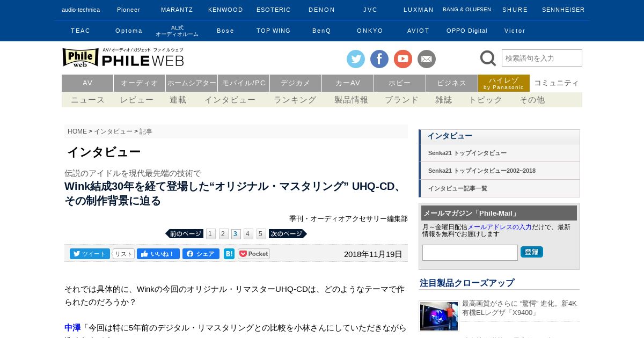Open the Regza X9400 product thumbnail
Image resolution: width=644 pixels, height=338 pixels.
click(x=439, y=316)
